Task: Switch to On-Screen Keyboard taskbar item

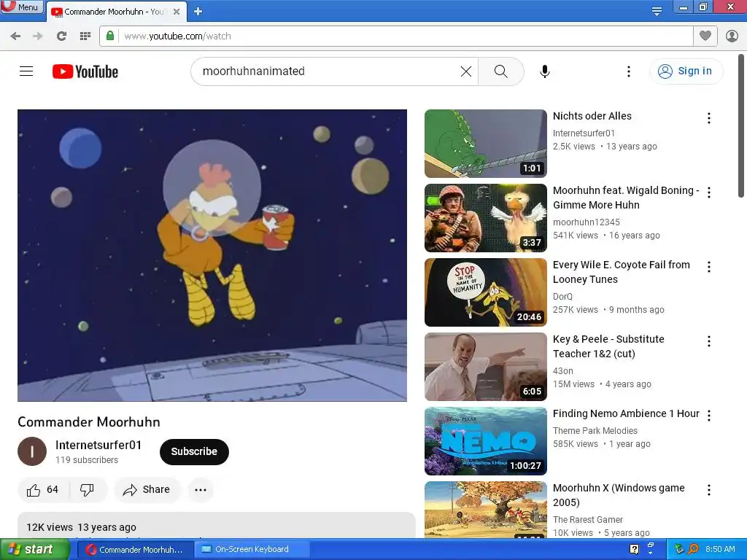Action: click(252, 550)
